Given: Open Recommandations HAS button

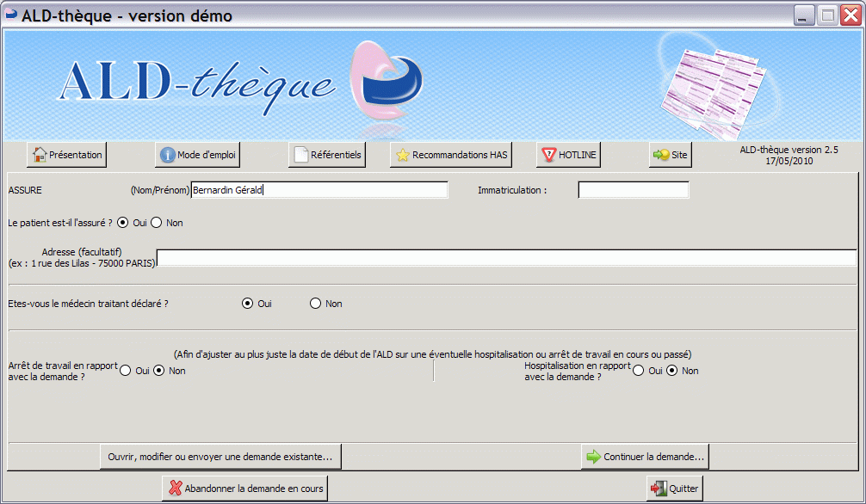Looking at the screenshot, I should point(451,155).
